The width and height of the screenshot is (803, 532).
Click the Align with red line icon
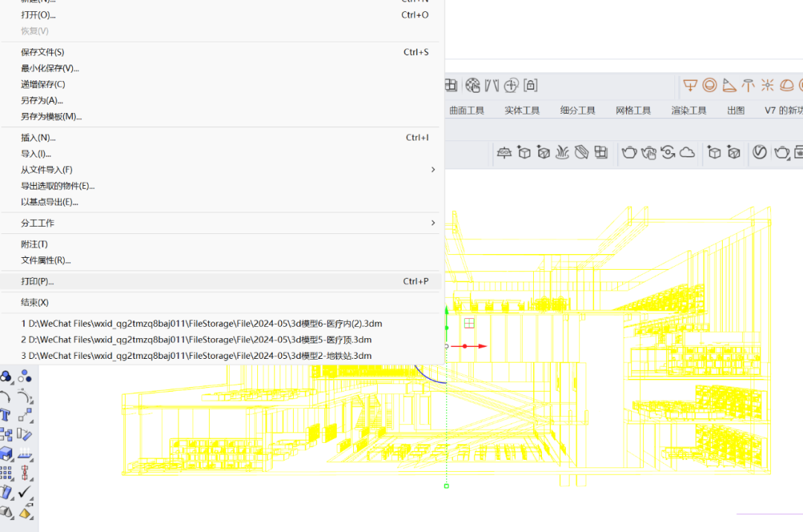click(x=25, y=473)
